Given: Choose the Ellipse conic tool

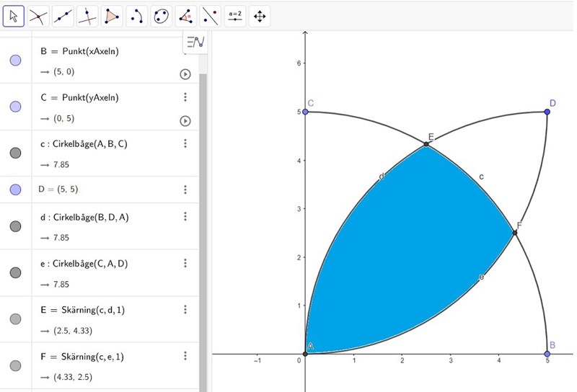Looking at the screenshot, I should 161,15.
